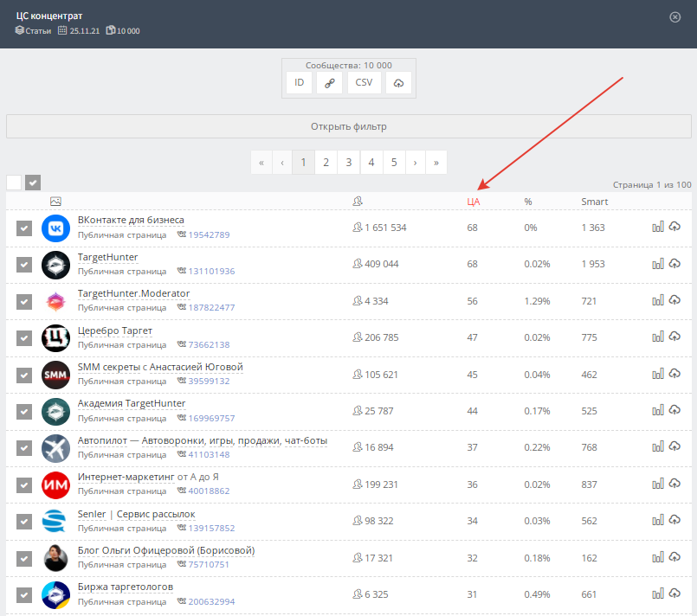Uncheck TargetHunter row checkbox
The height and width of the screenshot is (616, 697).
click(24, 265)
